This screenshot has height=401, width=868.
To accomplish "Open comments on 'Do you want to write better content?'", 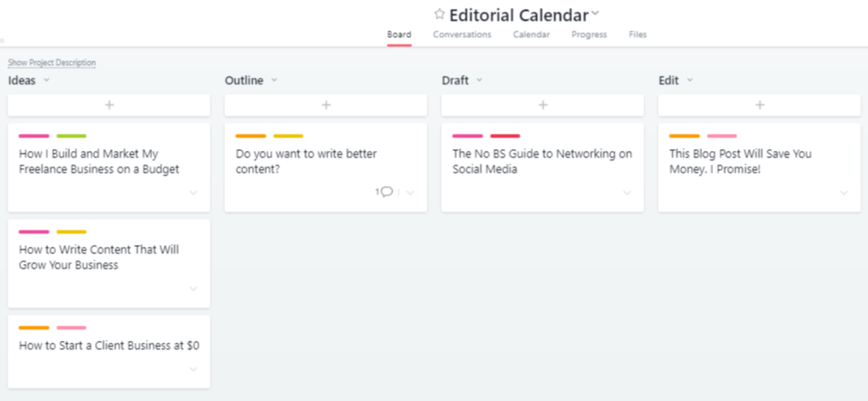I will pos(386,192).
